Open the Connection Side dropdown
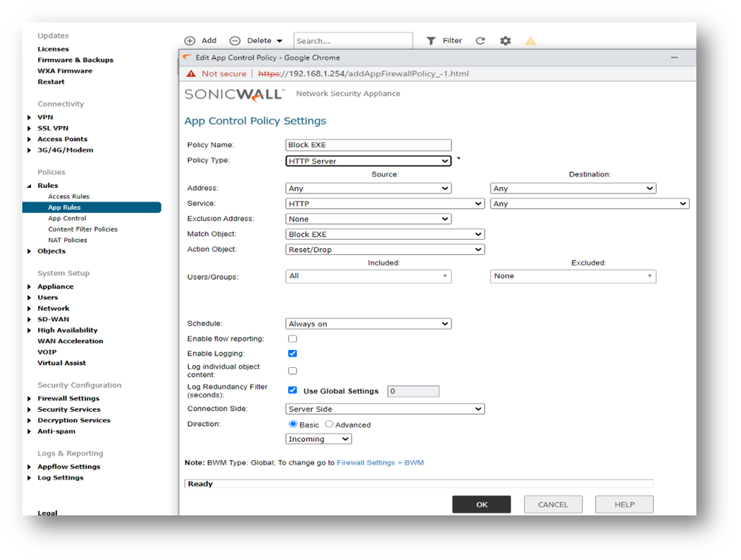 pos(385,409)
